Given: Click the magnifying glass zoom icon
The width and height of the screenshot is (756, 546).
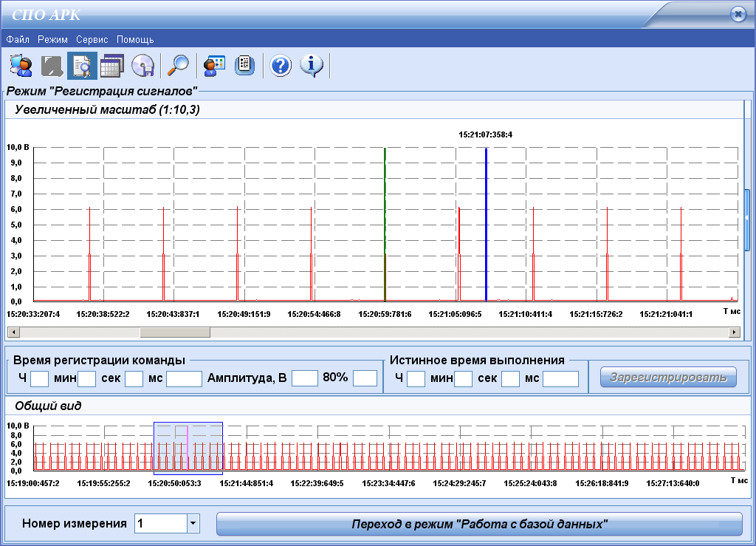Looking at the screenshot, I should pyautogui.click(x=178, y=66).
